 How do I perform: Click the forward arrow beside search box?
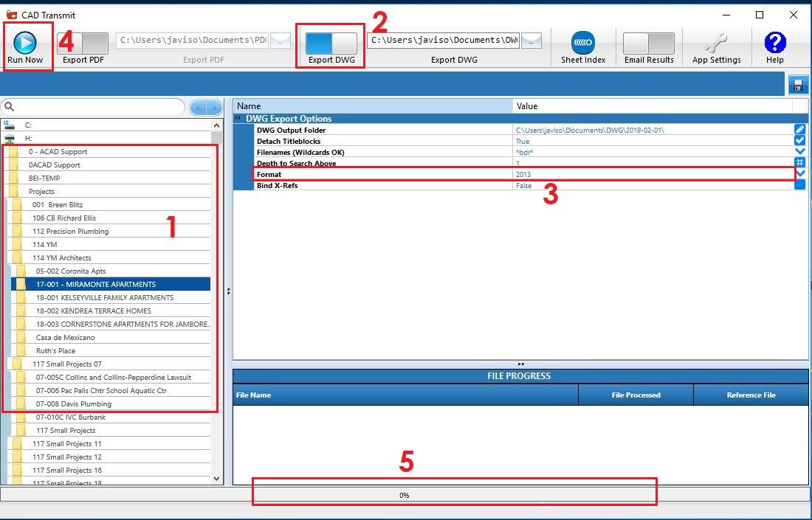point(214,108)
